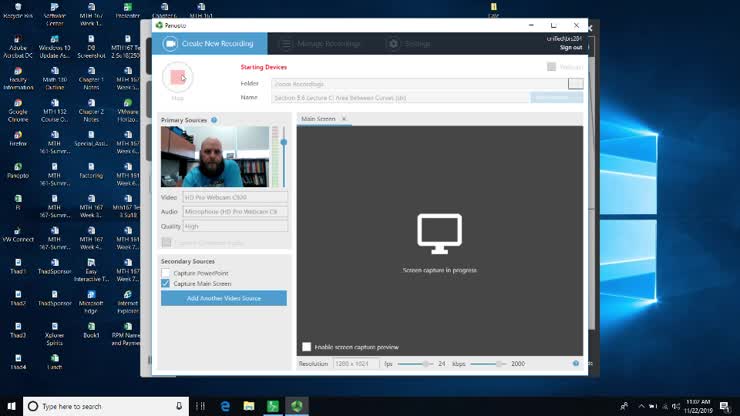This screenshot has width=740, height=416.
Task: Open the Audio source dropdown
Action: [x=235, y=211]
